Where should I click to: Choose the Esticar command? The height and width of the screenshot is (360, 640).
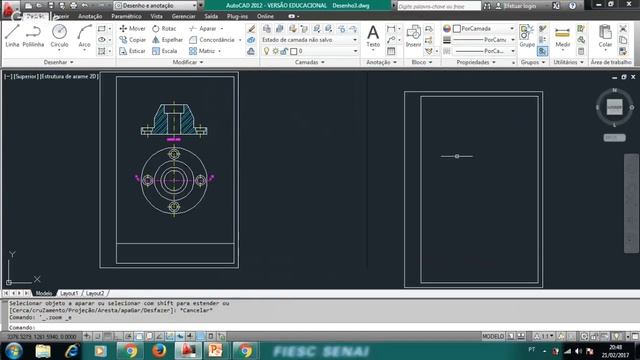click(x=132, y=51)
